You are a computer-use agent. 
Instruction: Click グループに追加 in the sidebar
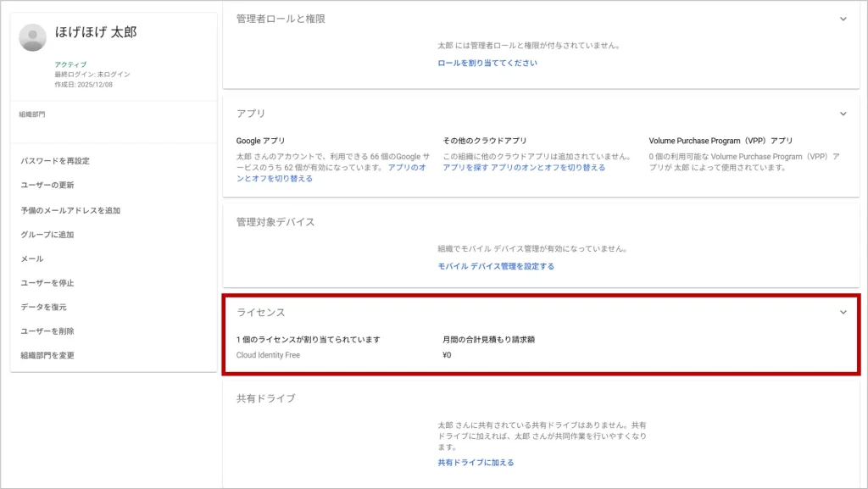tap(47, 235)
